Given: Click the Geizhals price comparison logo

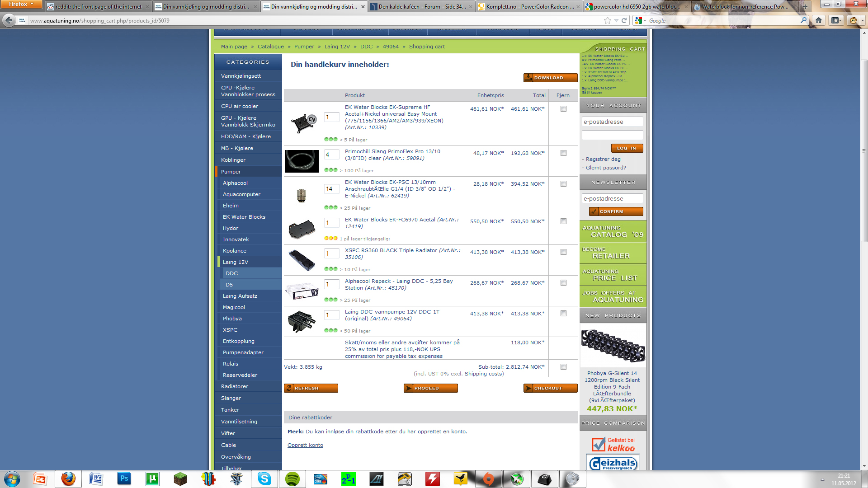Looking at the screenshot, I should (x=613, y=463).
